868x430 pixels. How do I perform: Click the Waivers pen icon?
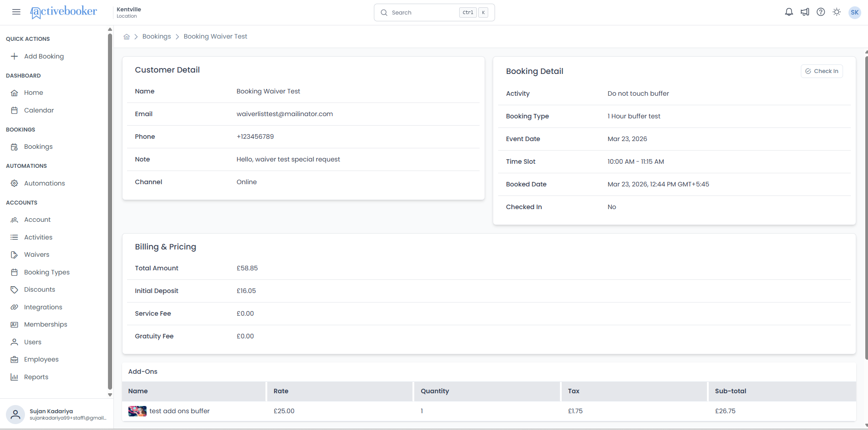(15, 254)
